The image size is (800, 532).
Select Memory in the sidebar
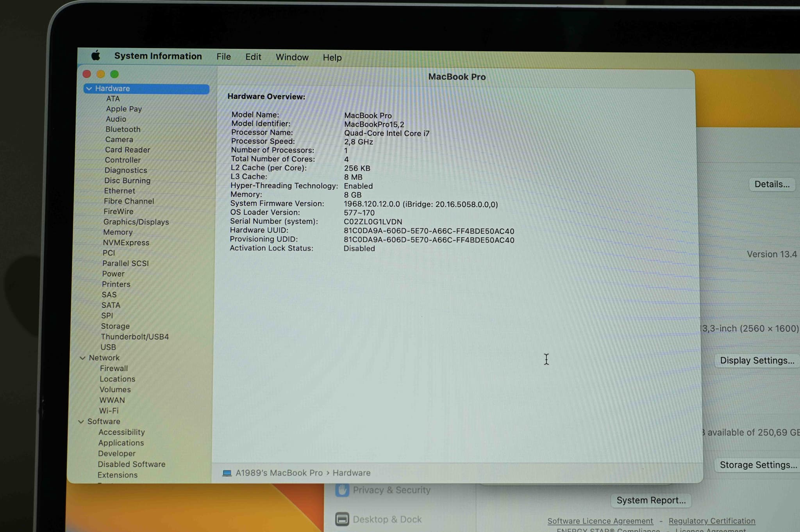pos(118,232)
